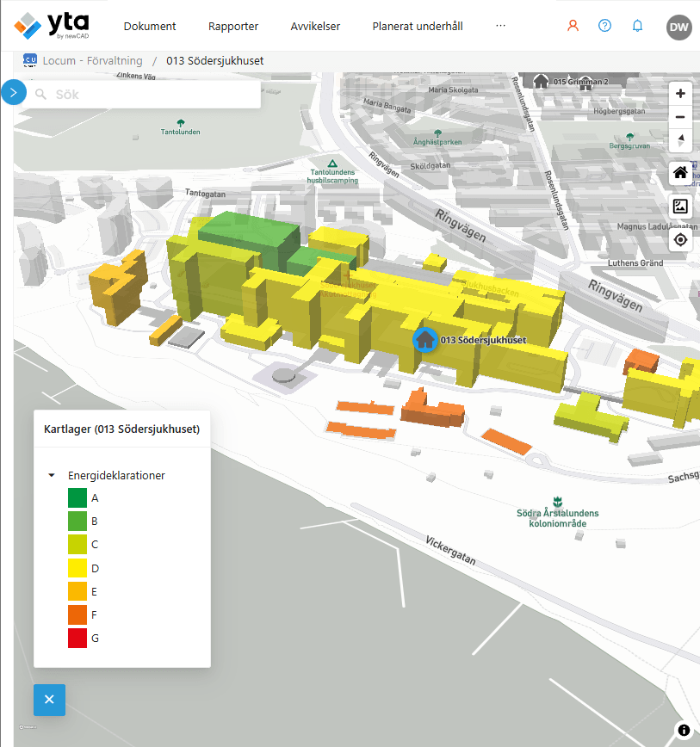Click the Energideklarationer label
This screenshot has height=747, width=700.
[x=116, y=475]
